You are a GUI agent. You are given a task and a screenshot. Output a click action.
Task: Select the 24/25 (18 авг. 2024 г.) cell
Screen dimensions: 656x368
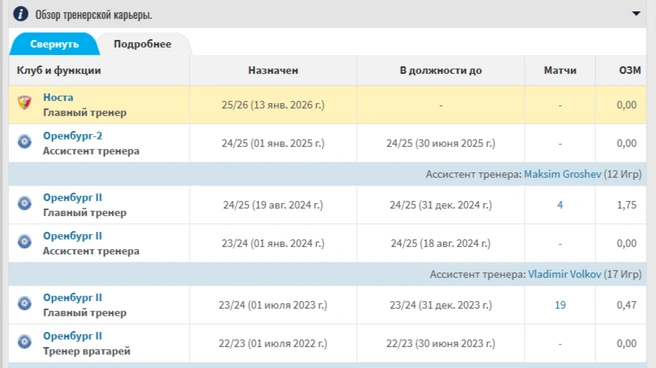click(441, 243)
